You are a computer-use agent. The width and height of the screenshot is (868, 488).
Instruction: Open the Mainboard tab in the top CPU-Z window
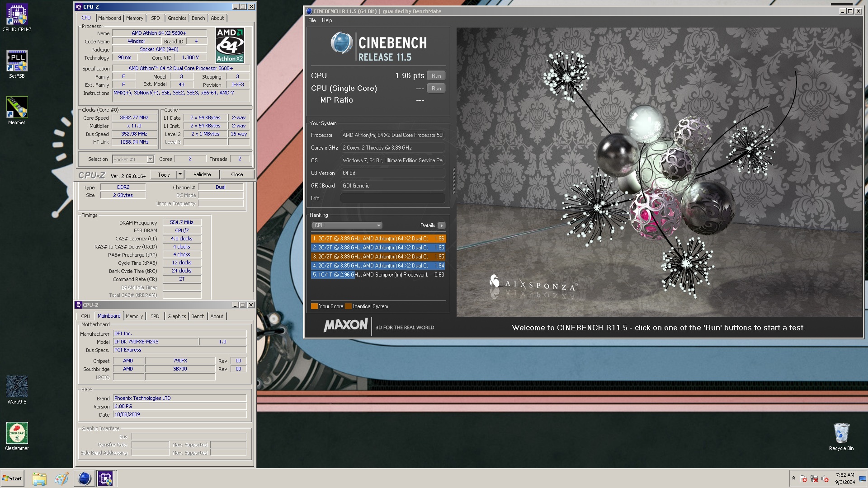tap(109, 18)
